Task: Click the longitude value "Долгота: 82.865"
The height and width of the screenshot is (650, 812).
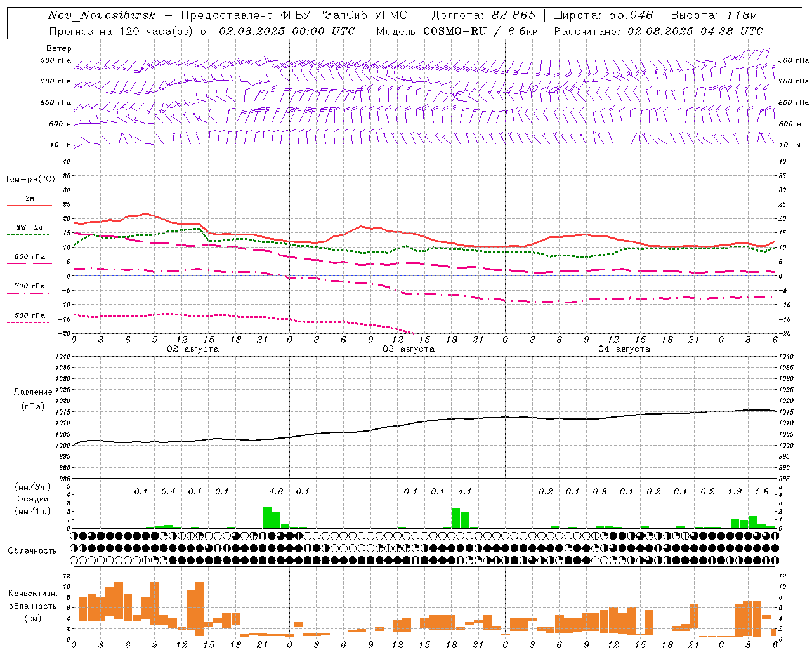Action: click(484, 15)
